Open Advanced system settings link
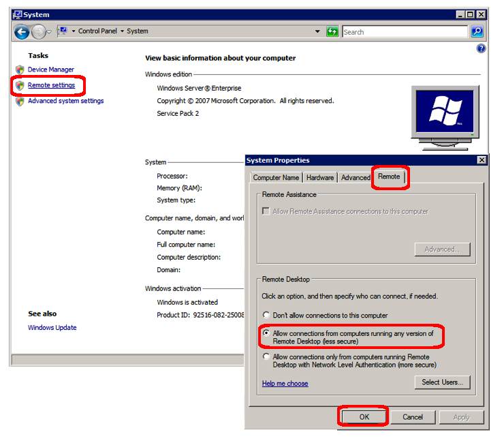 click(65, 101)
